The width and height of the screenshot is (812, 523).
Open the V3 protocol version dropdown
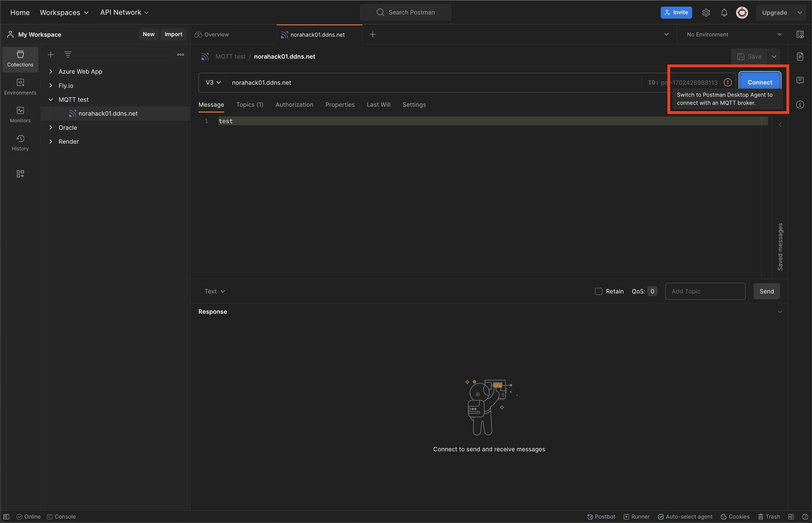(213, 83)
